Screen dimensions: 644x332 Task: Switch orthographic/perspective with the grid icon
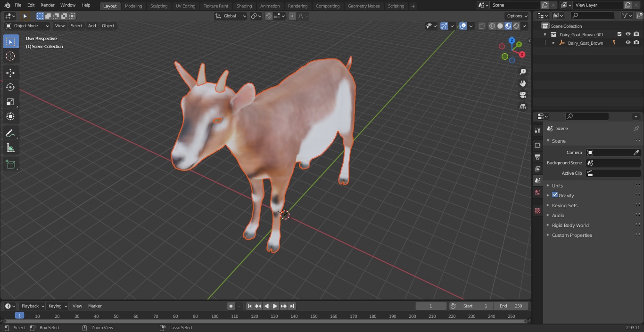click(522, 106)
